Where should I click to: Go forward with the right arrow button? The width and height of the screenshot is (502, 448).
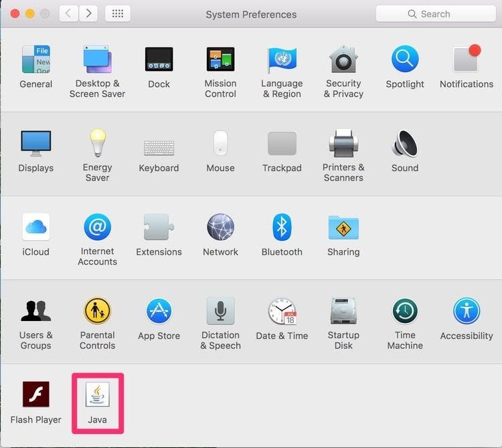click(x=88, y=13)
